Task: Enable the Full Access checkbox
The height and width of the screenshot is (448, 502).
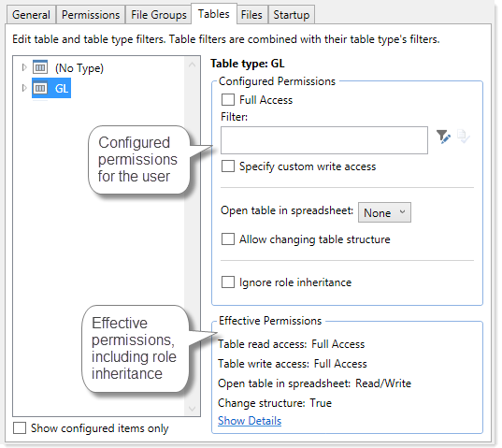Action: pos(228,99)
